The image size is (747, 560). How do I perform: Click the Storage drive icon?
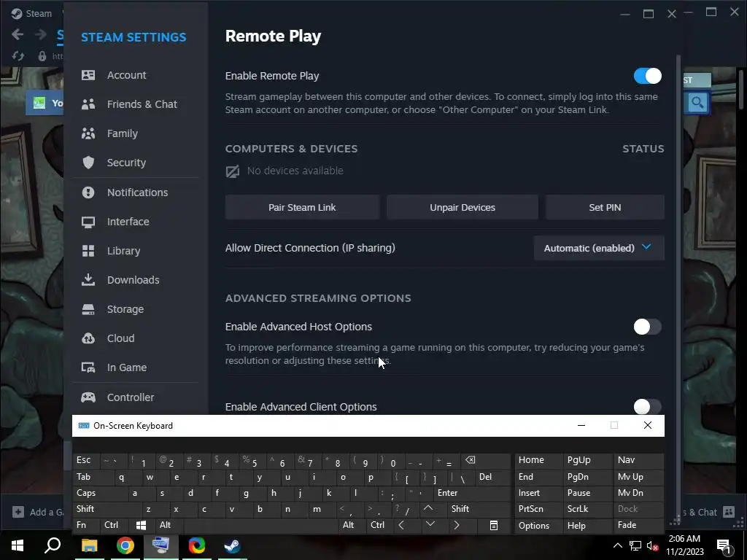click(x=88, y=309)
